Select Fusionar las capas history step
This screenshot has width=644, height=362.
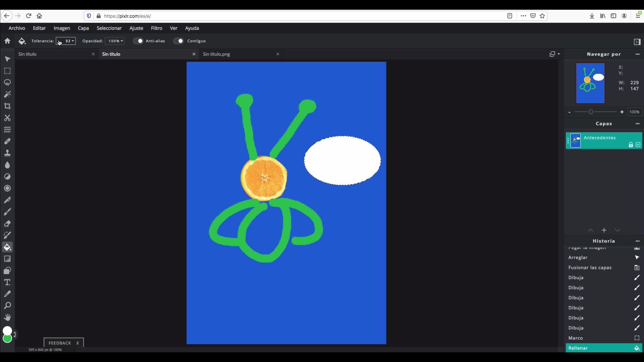[x=590, y=267]
